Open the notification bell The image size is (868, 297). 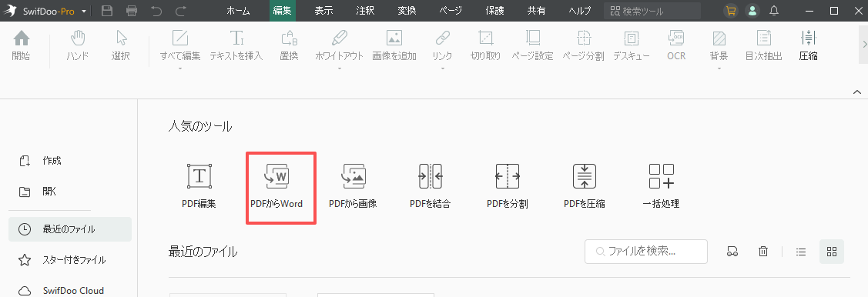(x=774, y=11)
